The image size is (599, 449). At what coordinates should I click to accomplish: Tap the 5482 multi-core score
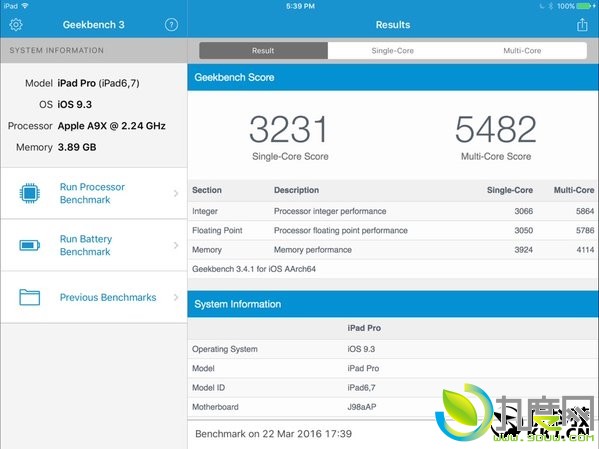[x=496, y=129]
